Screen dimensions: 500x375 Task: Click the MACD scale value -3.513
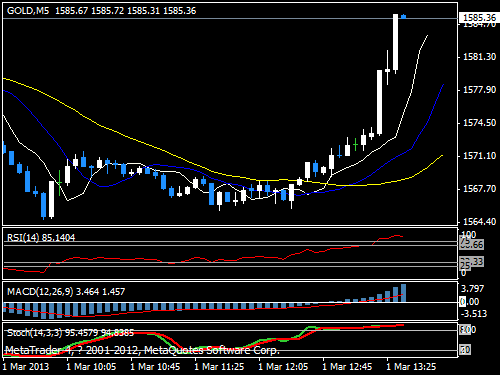point(474,314)
